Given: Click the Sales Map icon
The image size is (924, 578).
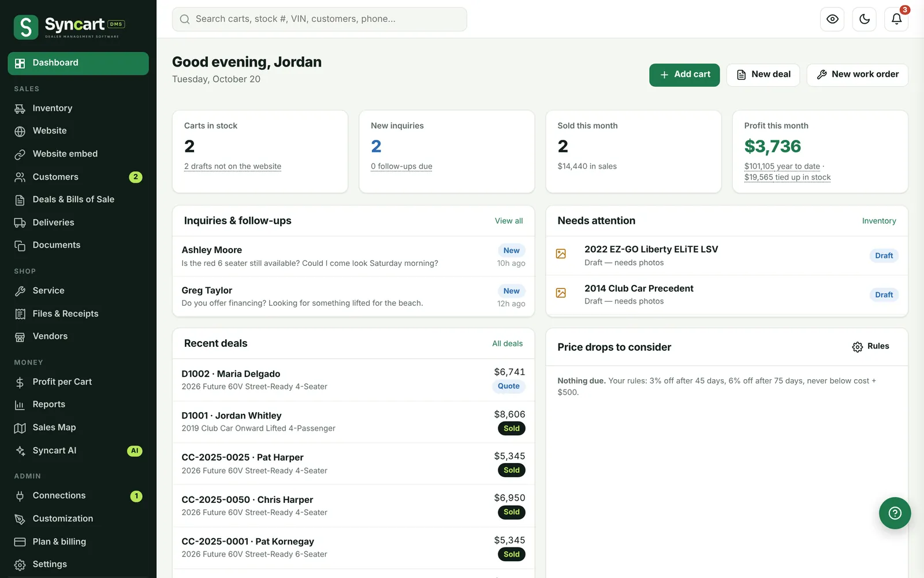Looking at the screenshot, I should [20, 428].
